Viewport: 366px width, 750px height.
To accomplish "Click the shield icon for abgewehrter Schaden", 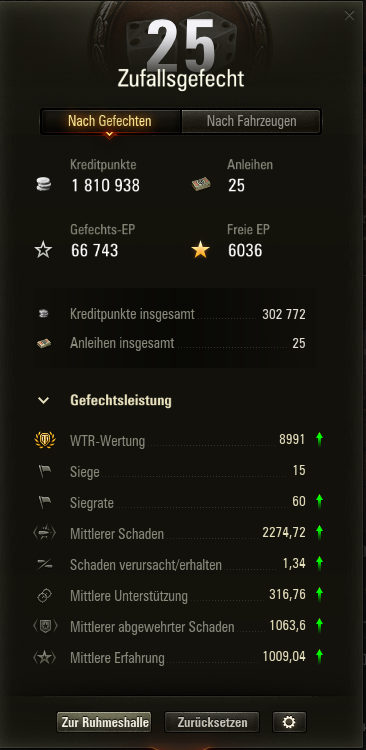I will [x=45, y=626].
